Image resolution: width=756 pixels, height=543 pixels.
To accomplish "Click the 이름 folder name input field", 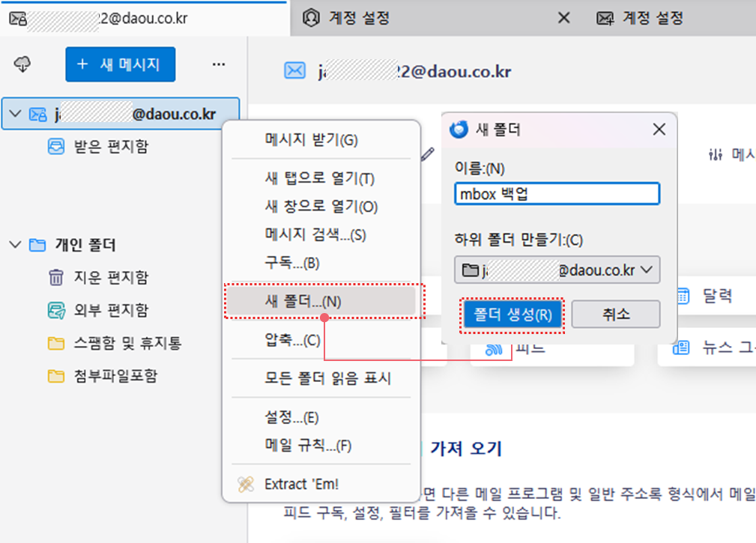I will (557, 194).
